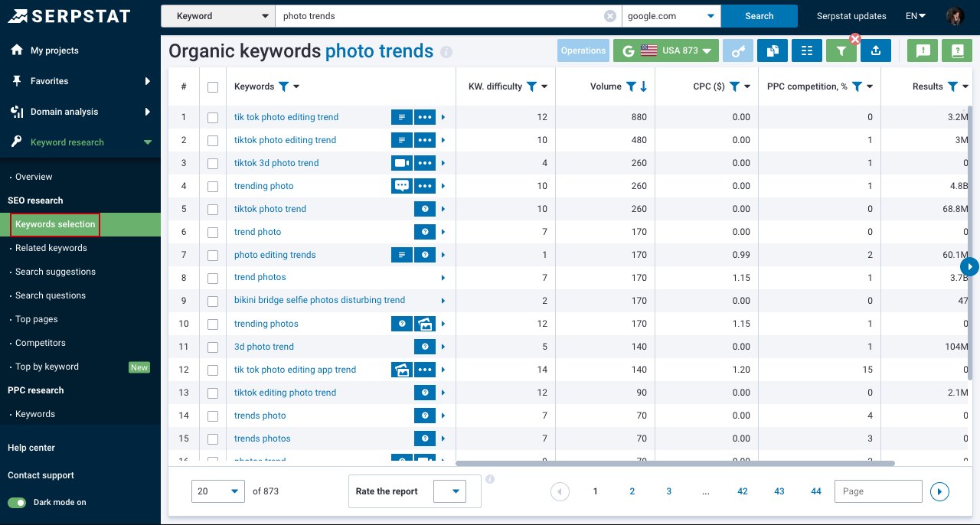
Task: Expand the Favorites sidebar submenu
Action: pyautogui.click(x=147, y=81)
